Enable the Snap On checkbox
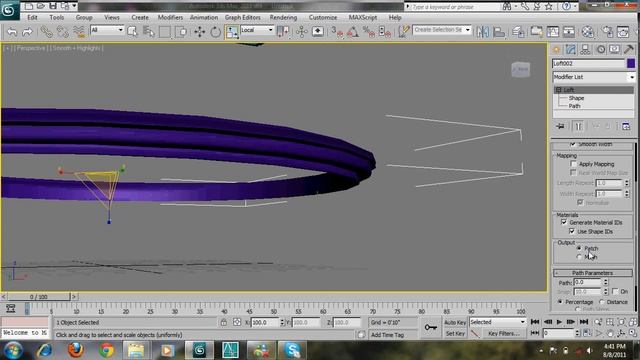 [x=615, y=291]
